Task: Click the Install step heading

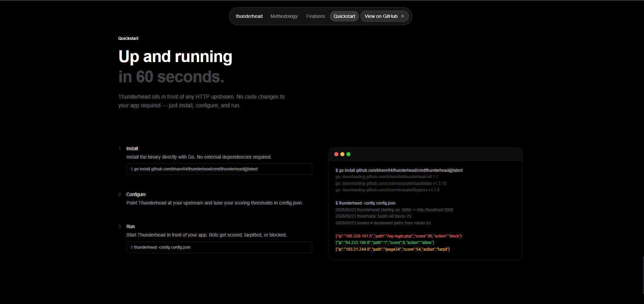Action: (132, 148)
